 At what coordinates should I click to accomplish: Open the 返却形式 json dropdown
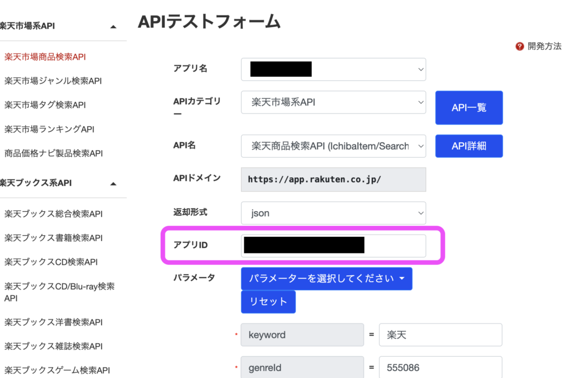[333, 213]
